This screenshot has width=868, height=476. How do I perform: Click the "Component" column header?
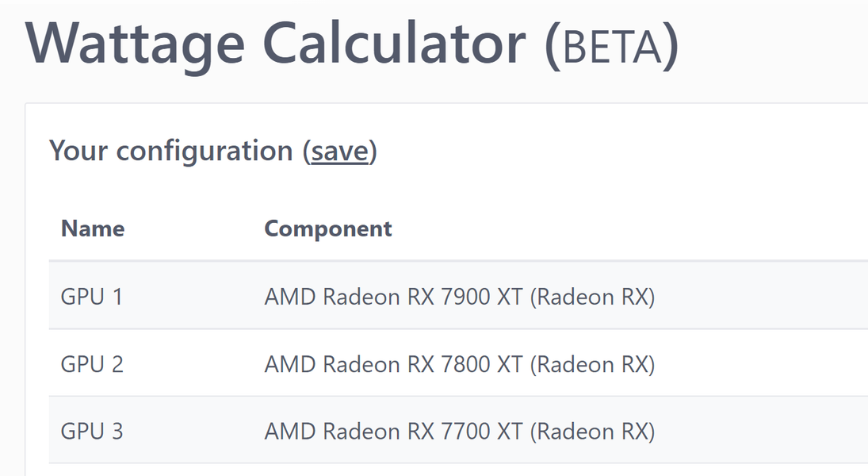point(328,228)
